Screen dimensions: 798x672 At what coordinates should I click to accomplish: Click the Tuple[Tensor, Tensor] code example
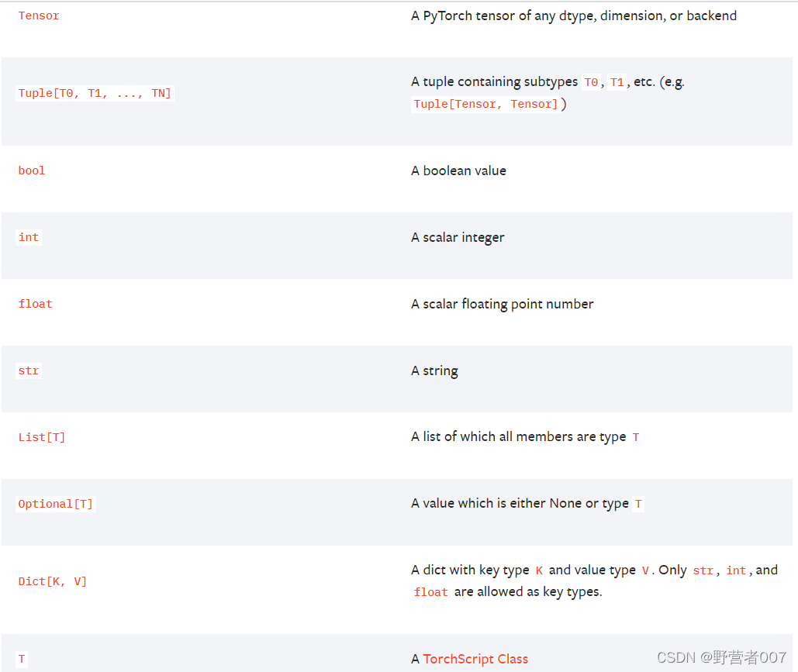(x=485, y=104)
